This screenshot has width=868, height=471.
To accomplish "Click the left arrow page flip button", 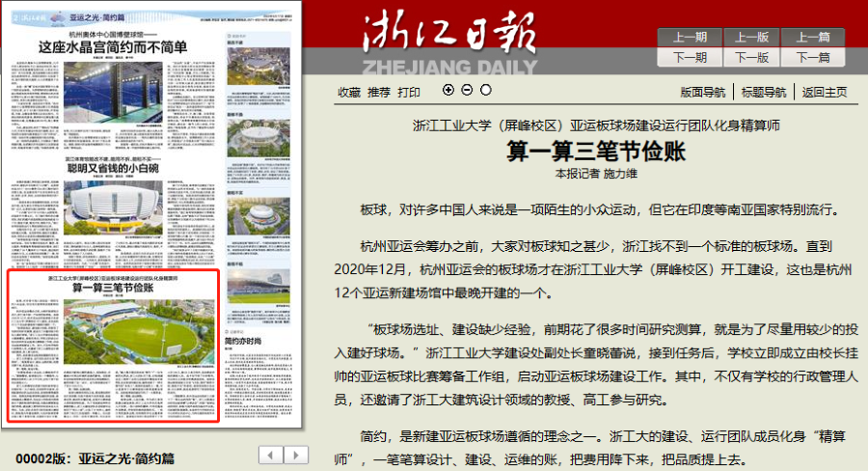I will [x=273, y=454].
